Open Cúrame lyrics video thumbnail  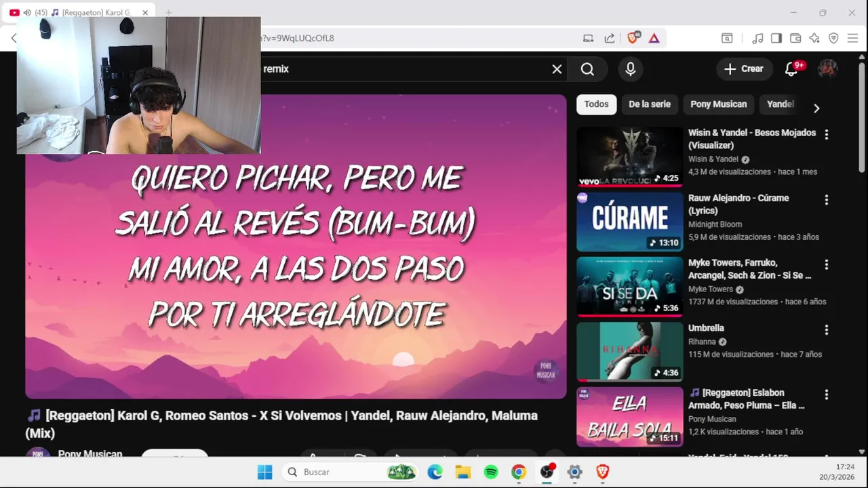tap(630, 222)
